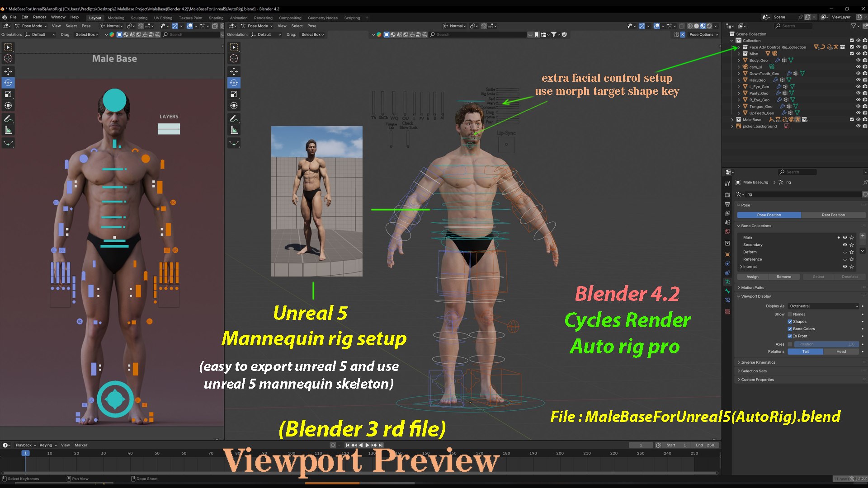The height and width of the screenshot is (488, 868).
Task: Open the Physics properties tab
Action: tap(727, 263)
